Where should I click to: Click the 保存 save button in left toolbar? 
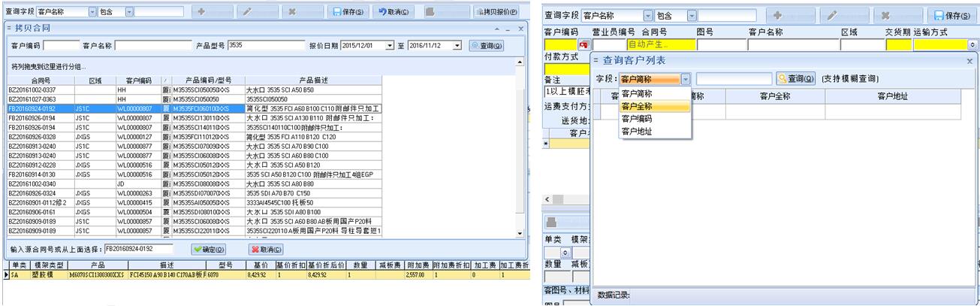(348, 12)
